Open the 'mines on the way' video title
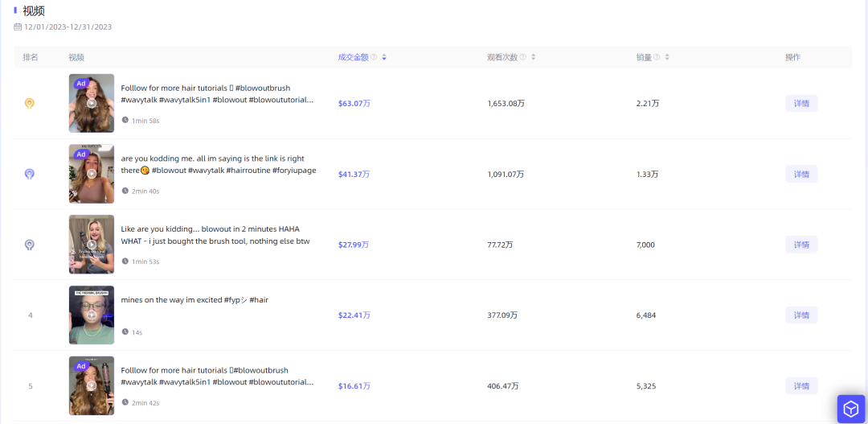868x424 pixels. [x=194, y=300]
